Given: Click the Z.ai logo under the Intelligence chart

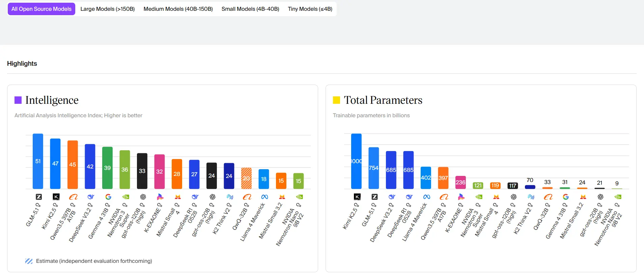Looking at the screenshot, I should (x=39, y=197).
